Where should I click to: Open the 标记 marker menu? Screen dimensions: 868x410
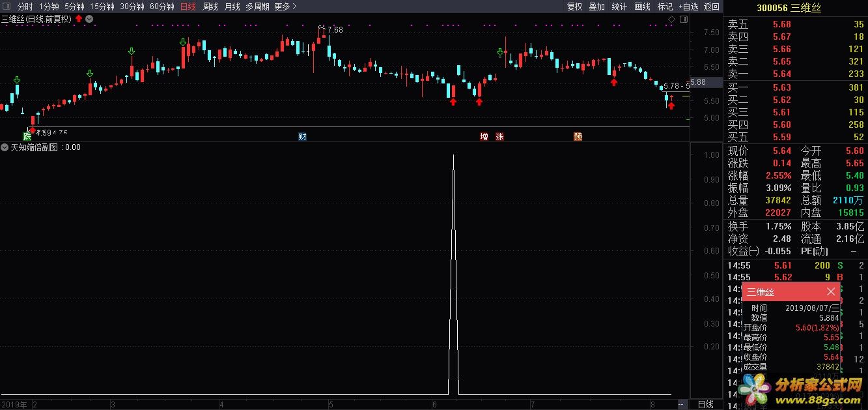pos(665,7)
